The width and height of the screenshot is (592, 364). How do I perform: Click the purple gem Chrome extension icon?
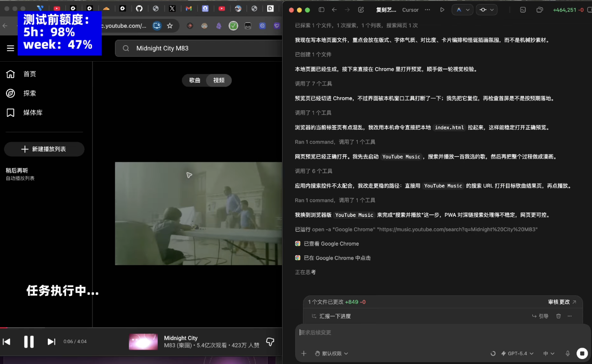[x=218, y=26]
